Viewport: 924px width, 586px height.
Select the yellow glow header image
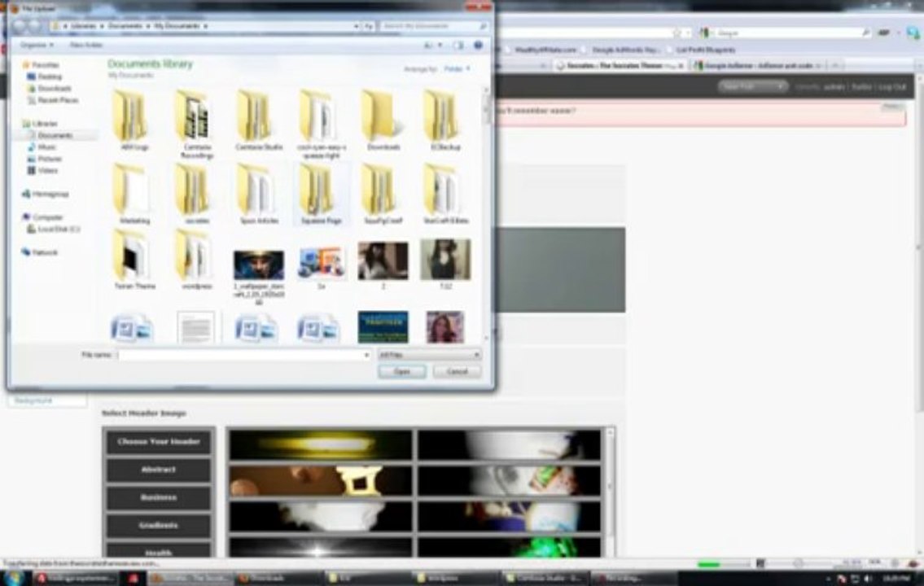pyautogui.click(x=321, y=444)
